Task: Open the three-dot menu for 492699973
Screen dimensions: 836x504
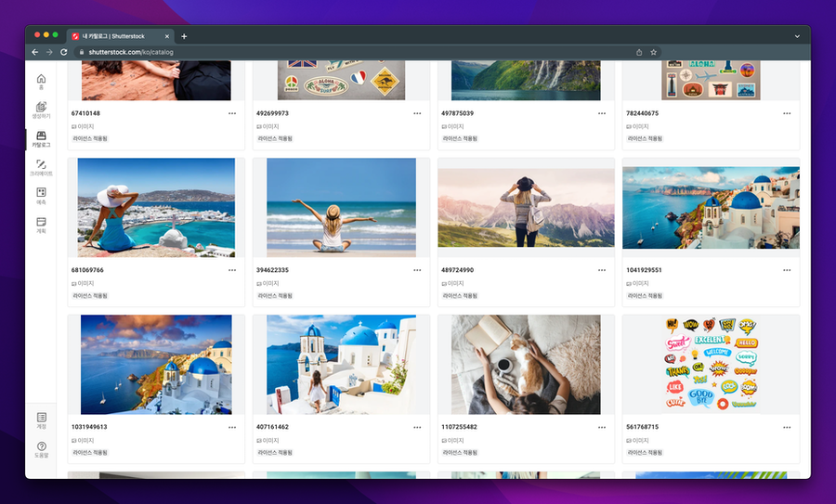Action: [417, 113]
